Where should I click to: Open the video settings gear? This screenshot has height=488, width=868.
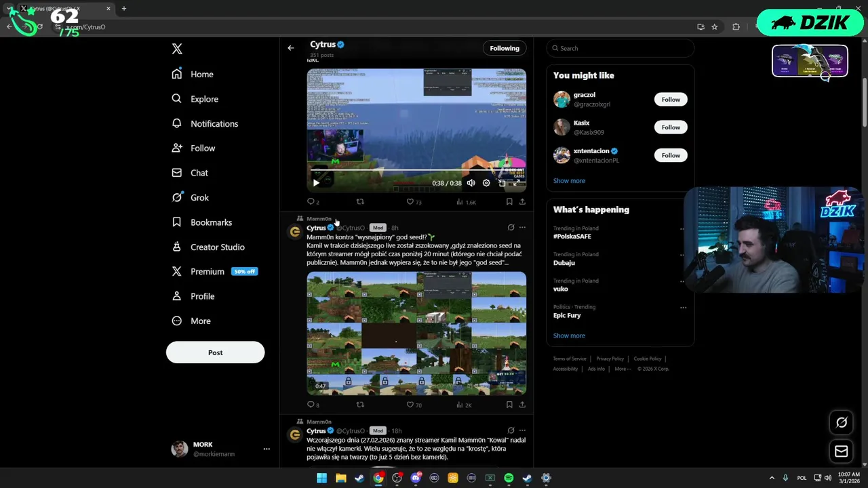pyautogui.click(x=486, y=183)
